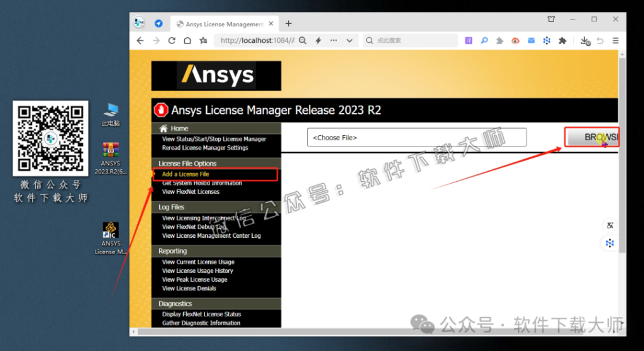644x351 pixels.
Task: Select the ANSYS License Manager desktop shortcut
Action: pos(111,238)
